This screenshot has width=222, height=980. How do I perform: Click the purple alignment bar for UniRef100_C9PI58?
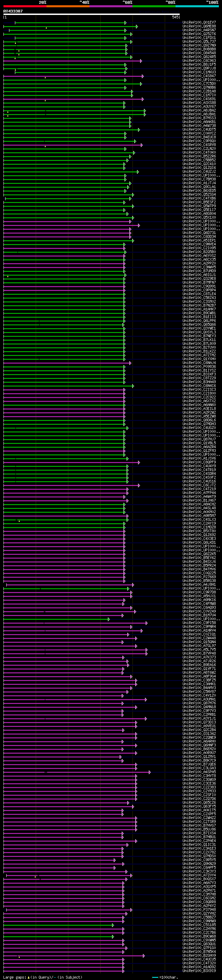[x=75, y=623]
